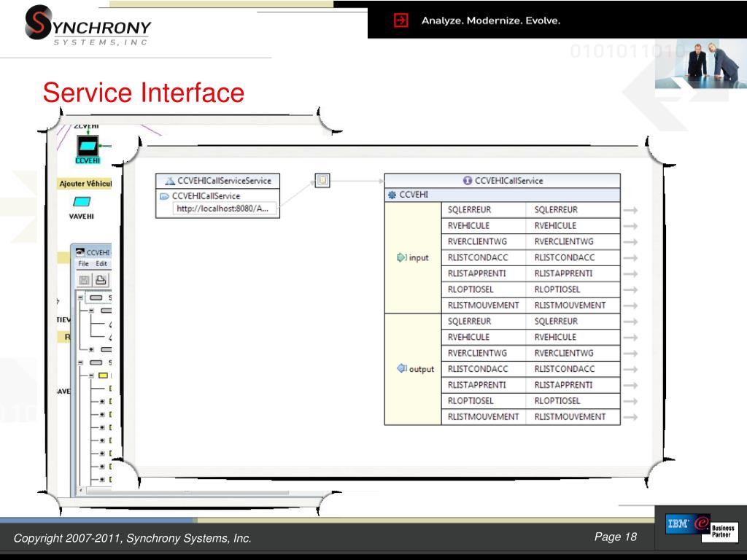Click the VAVEHI label text
This screenshot has height=560, width=747.
(x=82, y=216)
